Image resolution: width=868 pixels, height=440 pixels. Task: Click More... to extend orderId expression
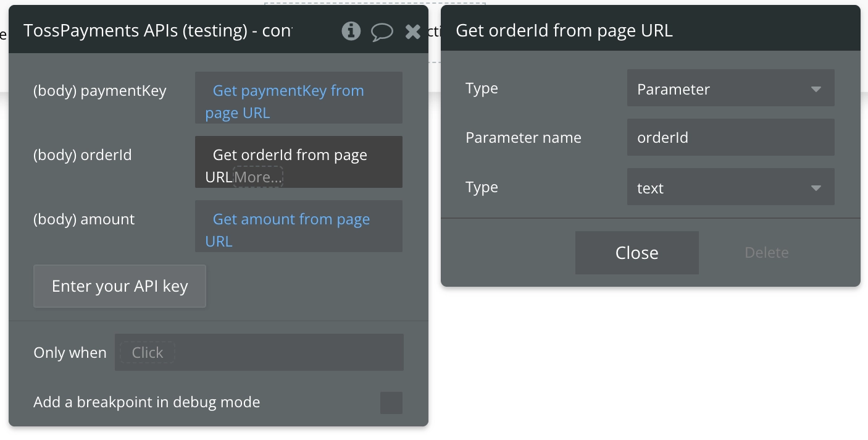pos(258,177)
